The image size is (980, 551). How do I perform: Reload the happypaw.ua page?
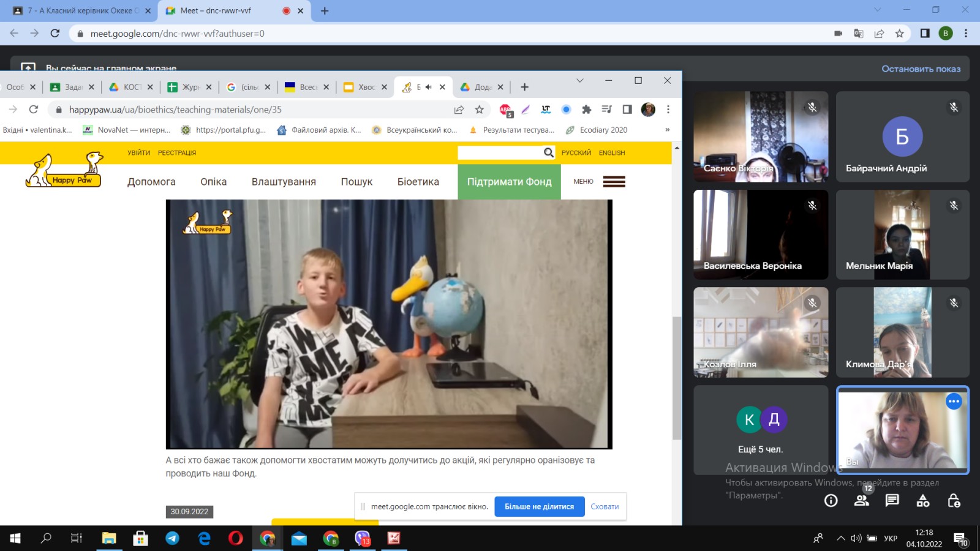pyautogui.click(x=34, y=110)
